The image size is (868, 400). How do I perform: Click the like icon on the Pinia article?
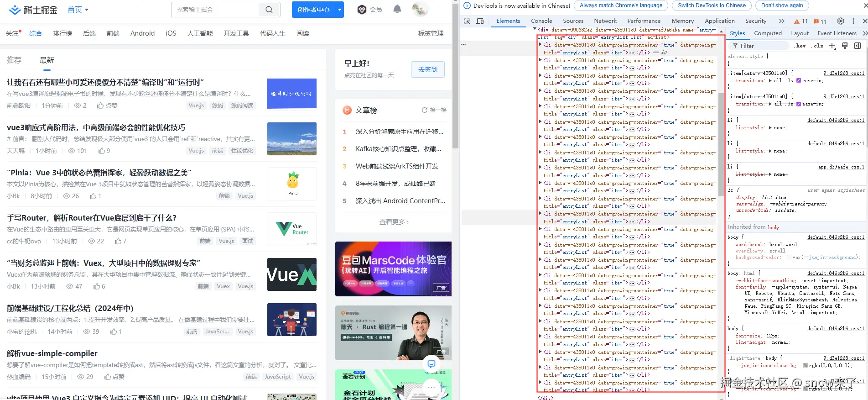(x=93, y=196)
